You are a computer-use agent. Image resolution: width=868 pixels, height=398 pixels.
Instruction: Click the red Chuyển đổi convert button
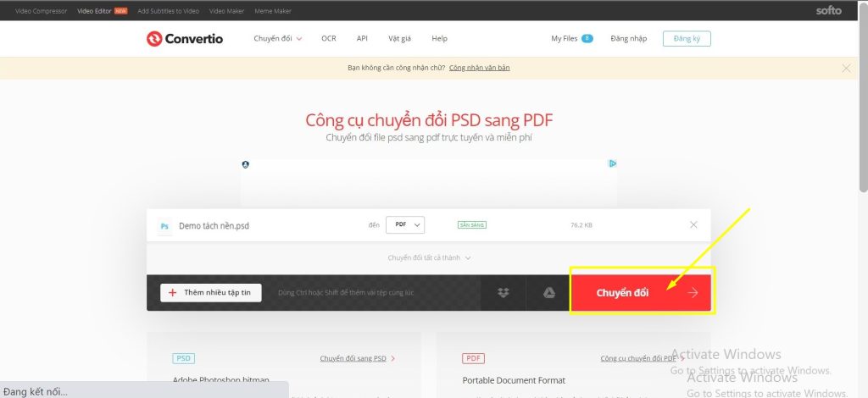[641, 293]
